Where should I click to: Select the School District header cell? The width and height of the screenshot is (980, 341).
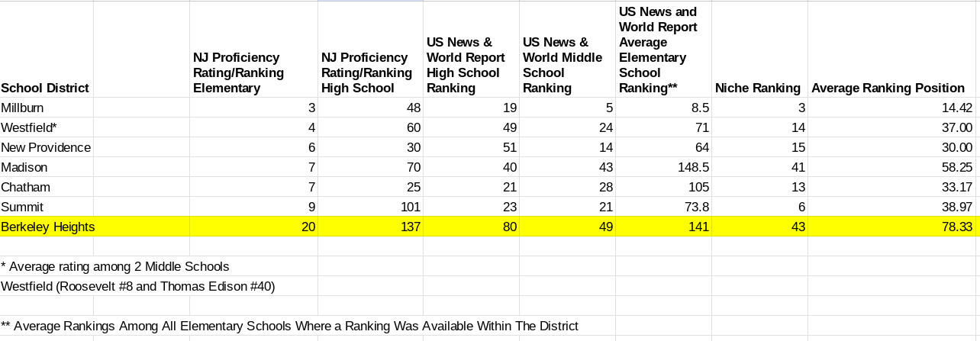(46, 88)
